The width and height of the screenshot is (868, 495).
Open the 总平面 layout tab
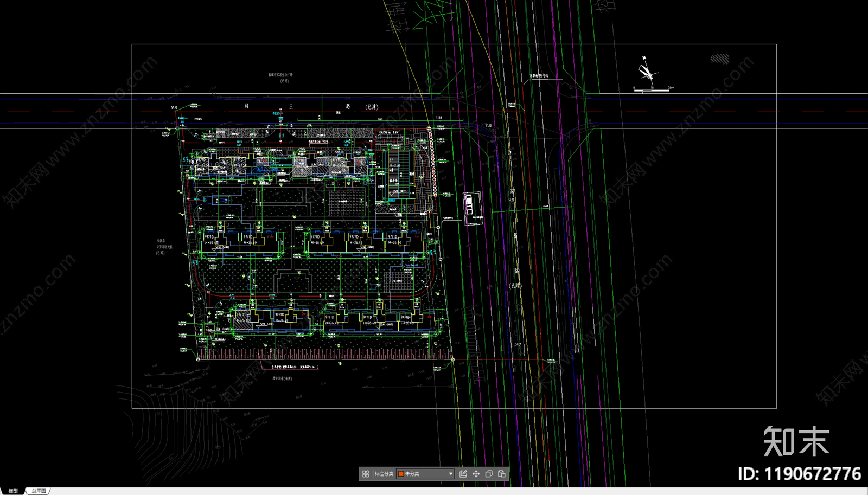(x=39, y=491)
